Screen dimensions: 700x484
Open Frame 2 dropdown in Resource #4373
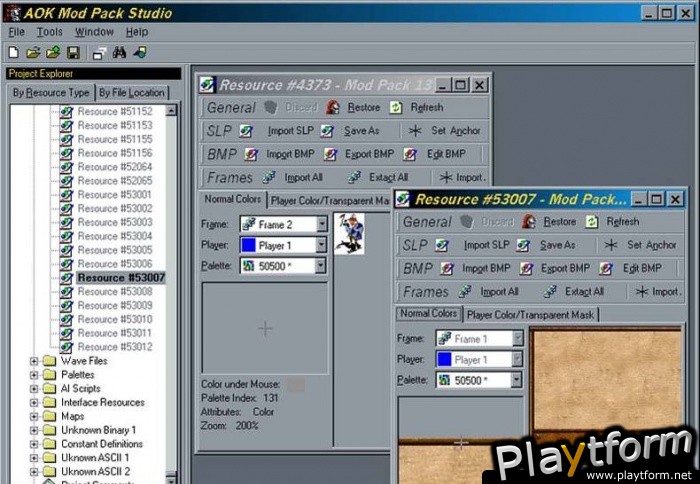click(321, 224)
